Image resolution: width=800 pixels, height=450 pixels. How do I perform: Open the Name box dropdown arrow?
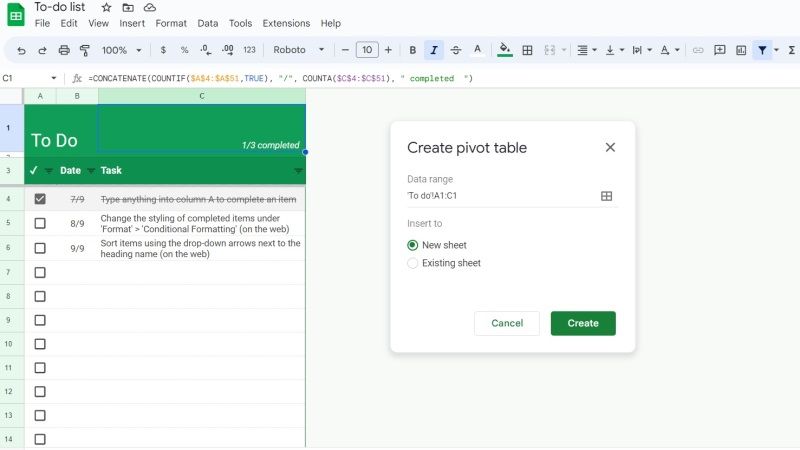pos(54,78)
